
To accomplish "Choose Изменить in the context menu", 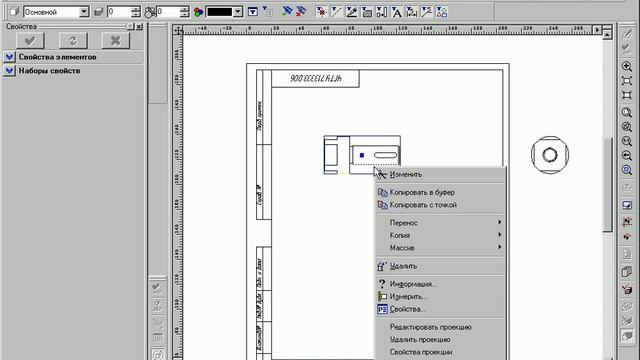I will coord(440,174).
